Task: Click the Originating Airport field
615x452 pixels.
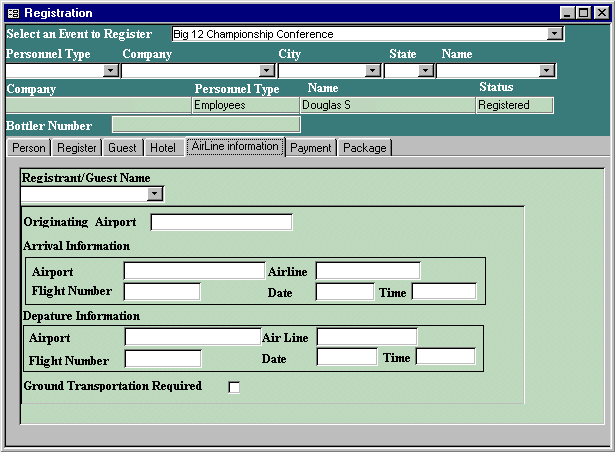Action: click(x=222, y=222)
